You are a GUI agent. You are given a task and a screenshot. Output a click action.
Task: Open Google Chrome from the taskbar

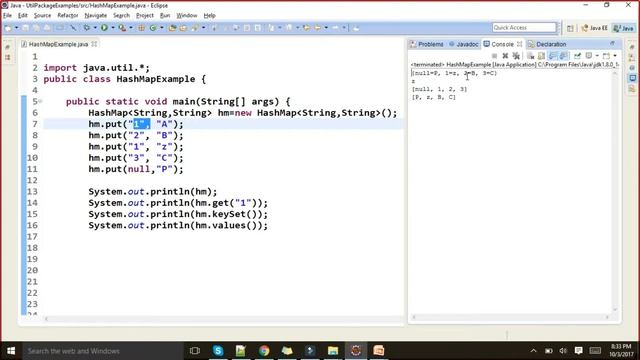(x=264, y=351)
